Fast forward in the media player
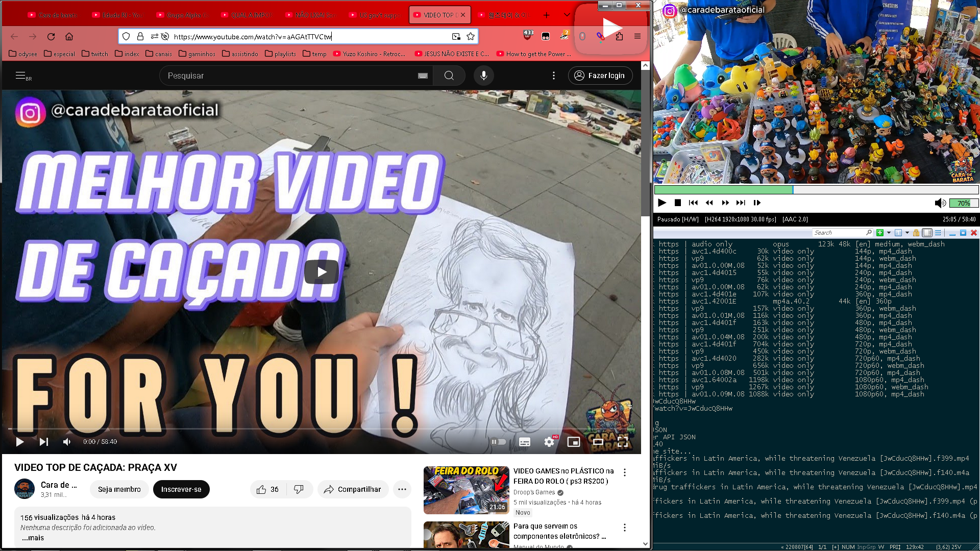Image resolution: width=980 pixels, height=551 pixels. (725, 203)
